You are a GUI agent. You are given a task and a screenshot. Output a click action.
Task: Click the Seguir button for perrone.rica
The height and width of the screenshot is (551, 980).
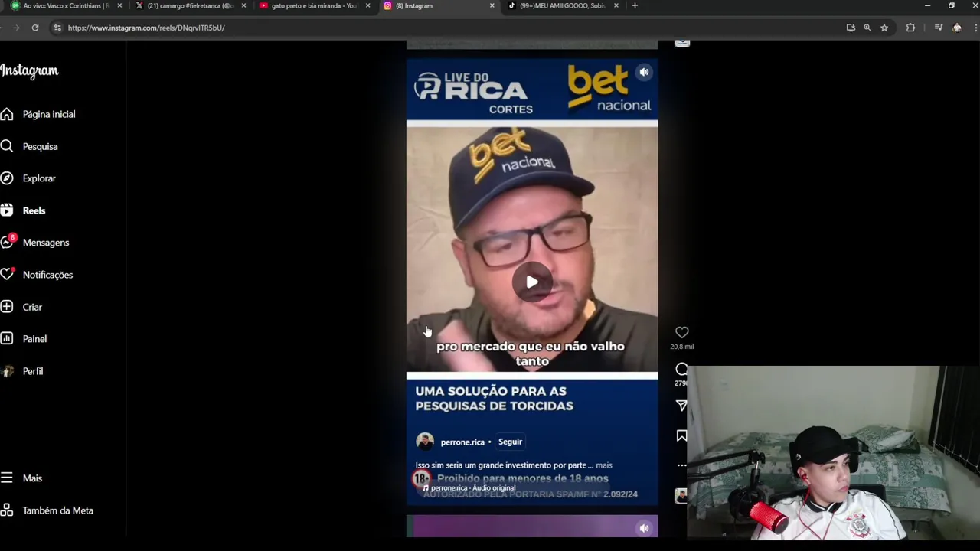(510, 442)
